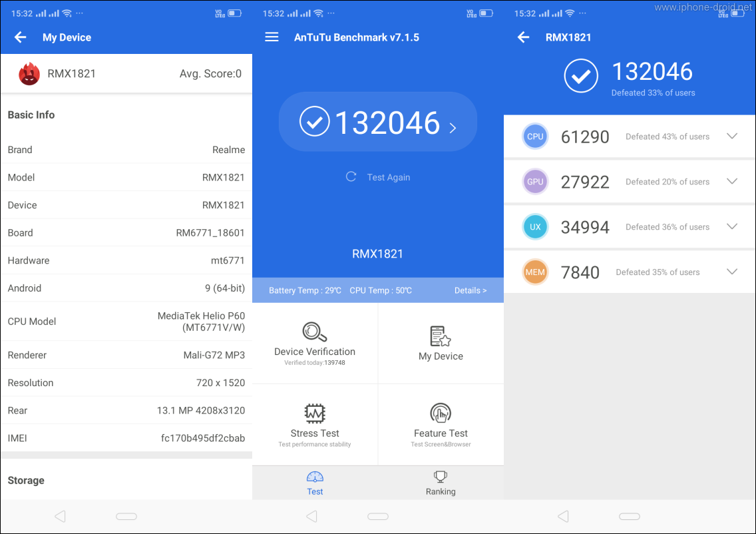Tap the CPU Temp : 50°C reading
Screen dimensions: 756x534
point(381,290)
